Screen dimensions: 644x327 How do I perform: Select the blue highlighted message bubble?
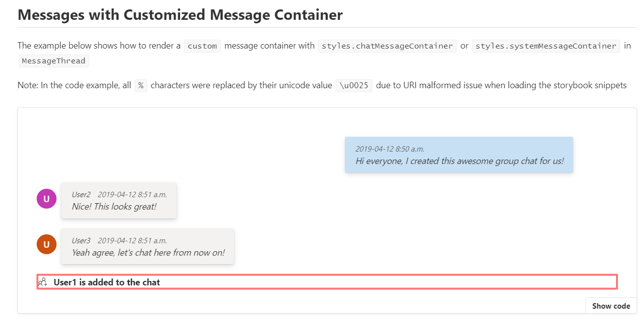pyautogui.click(x=458, y=155)
